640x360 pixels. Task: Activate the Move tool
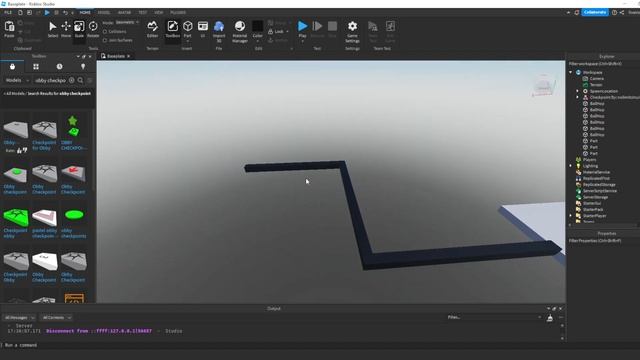(66, 29)
